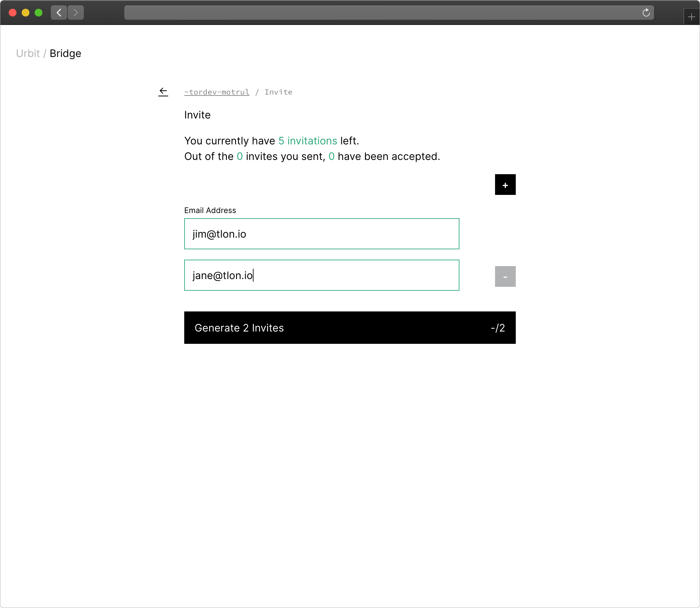Click the Bridge title in the header
This screenshot has width=700, height=608.
tap(65, 54)
